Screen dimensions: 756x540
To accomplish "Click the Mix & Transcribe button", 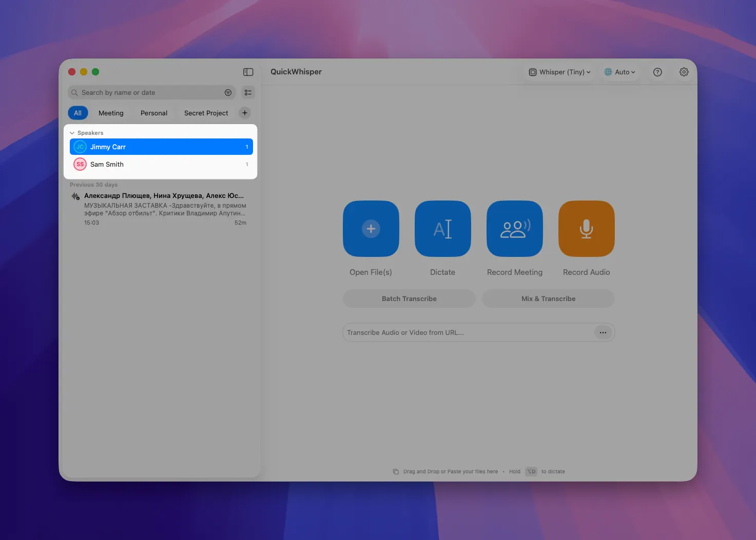I will (548, 298).
